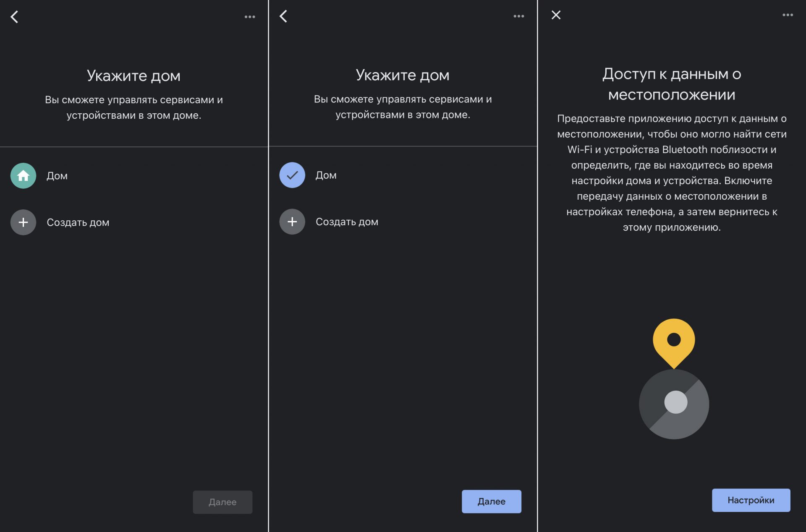Click the back arrow in middle panel
This screenshot has width=806, height=532.
point(283,15)
